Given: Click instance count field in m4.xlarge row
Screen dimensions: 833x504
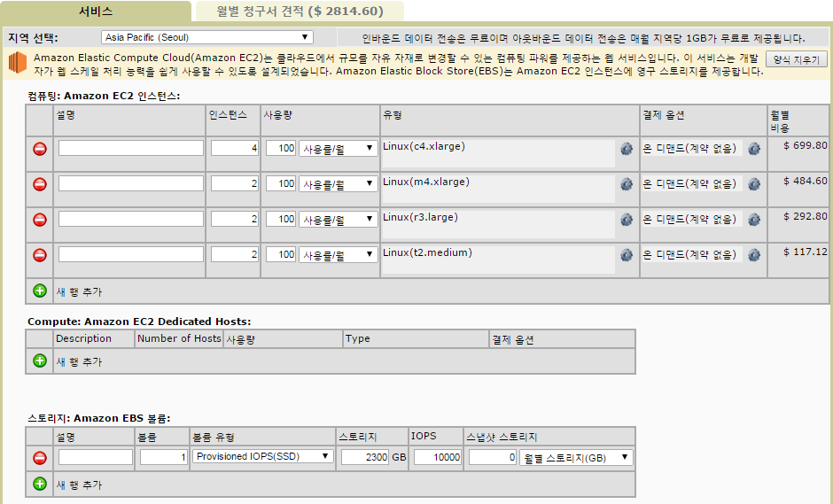Looking at the screenshot, I should tap(235, 183).
